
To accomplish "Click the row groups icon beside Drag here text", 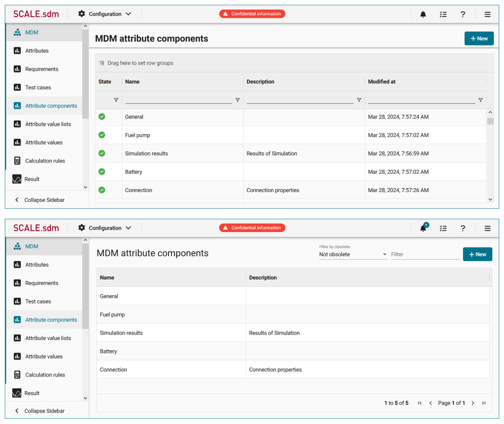I will point(102,63).
